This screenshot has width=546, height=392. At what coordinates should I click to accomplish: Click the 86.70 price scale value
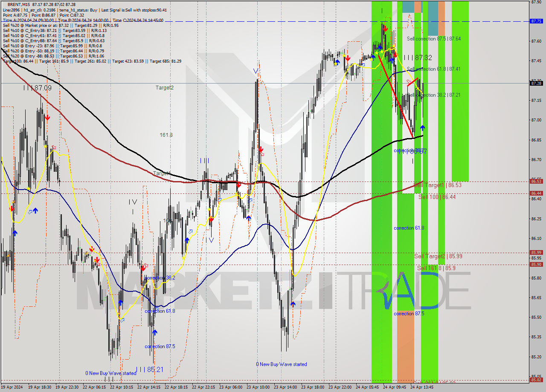[x=536, y=160]
